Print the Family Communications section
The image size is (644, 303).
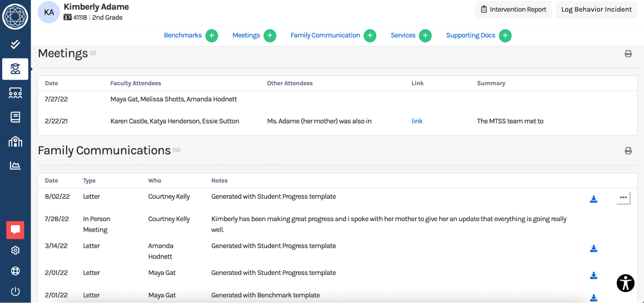(x=628, y=151)
